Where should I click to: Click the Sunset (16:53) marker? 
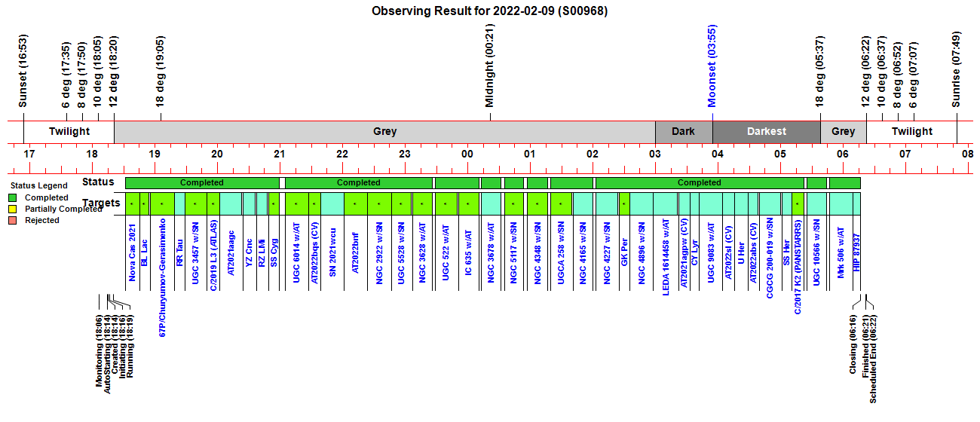coord(23,71)
